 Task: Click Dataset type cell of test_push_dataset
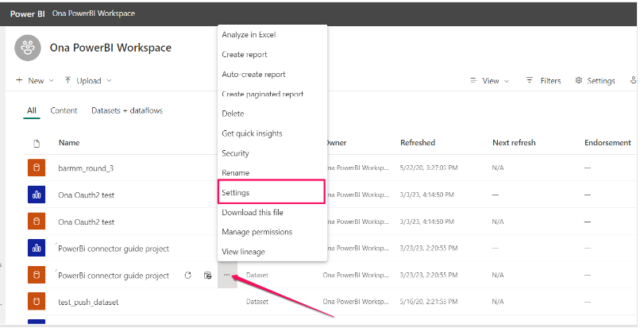(x=257, y=302)
